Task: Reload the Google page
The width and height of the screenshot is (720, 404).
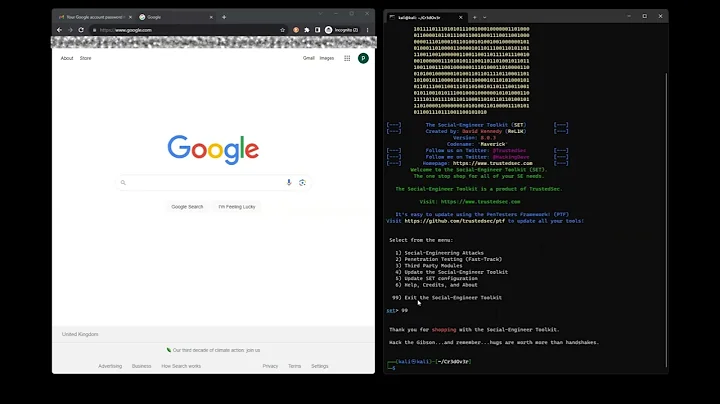Action: click(81, 30)
